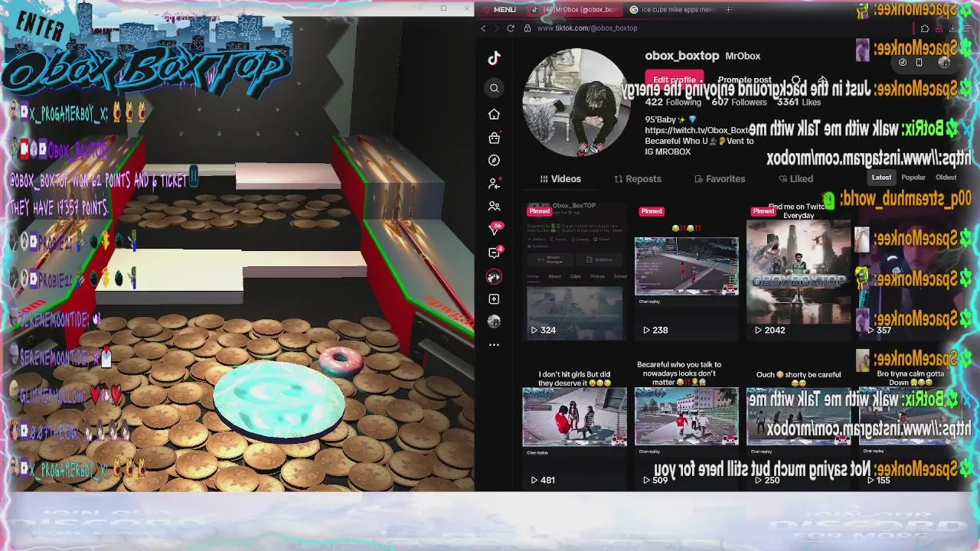Click the Upload plus icon in sidebar
This screenshot has height=551, width=980.
[x=494, y=299]
